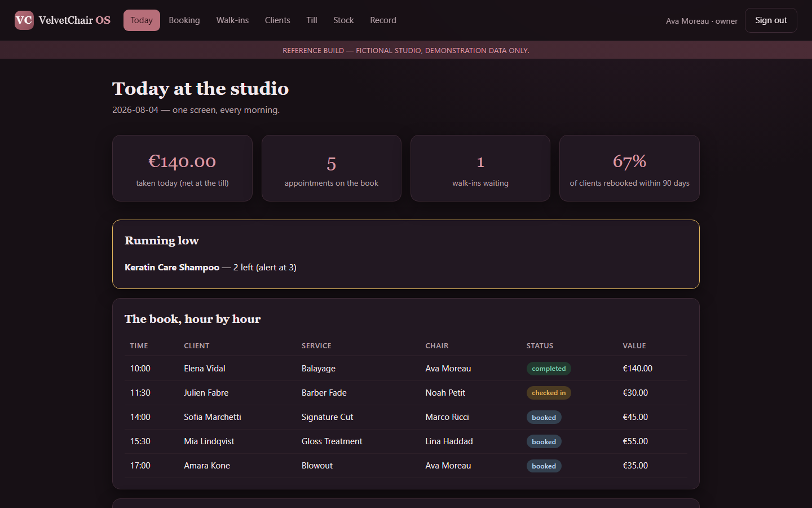This screenshot has height=508, width=812.
Task: Click client name Amara Kone
Action: (207, 466)
